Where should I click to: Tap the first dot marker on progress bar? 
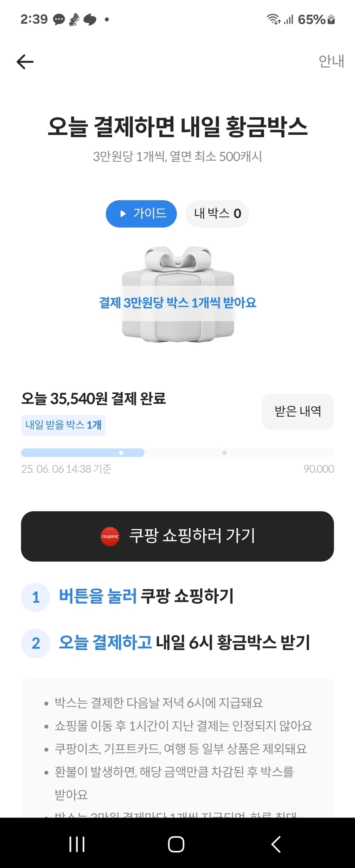pyautogui.click(x=121, y=453)
